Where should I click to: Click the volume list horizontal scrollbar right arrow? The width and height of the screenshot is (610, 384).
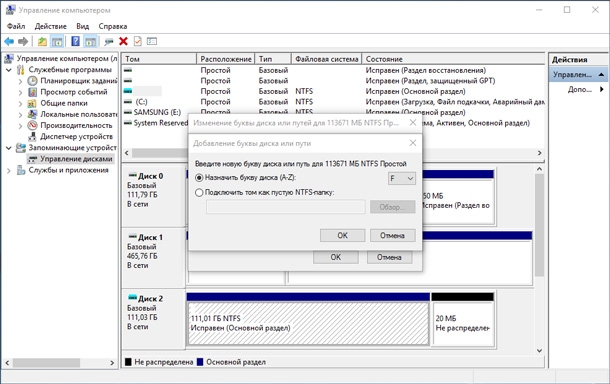pos(540,153)
